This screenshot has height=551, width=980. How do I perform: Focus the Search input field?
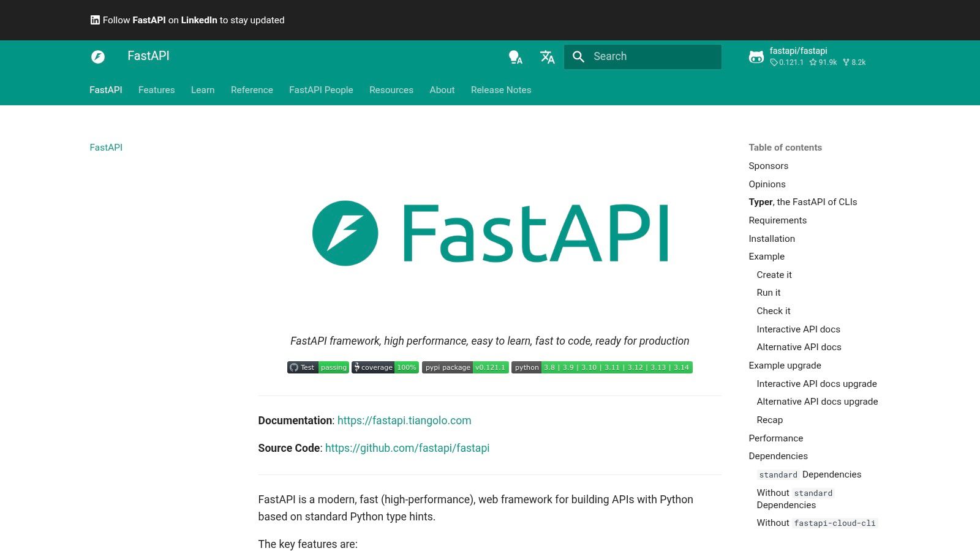coord(649,56)
